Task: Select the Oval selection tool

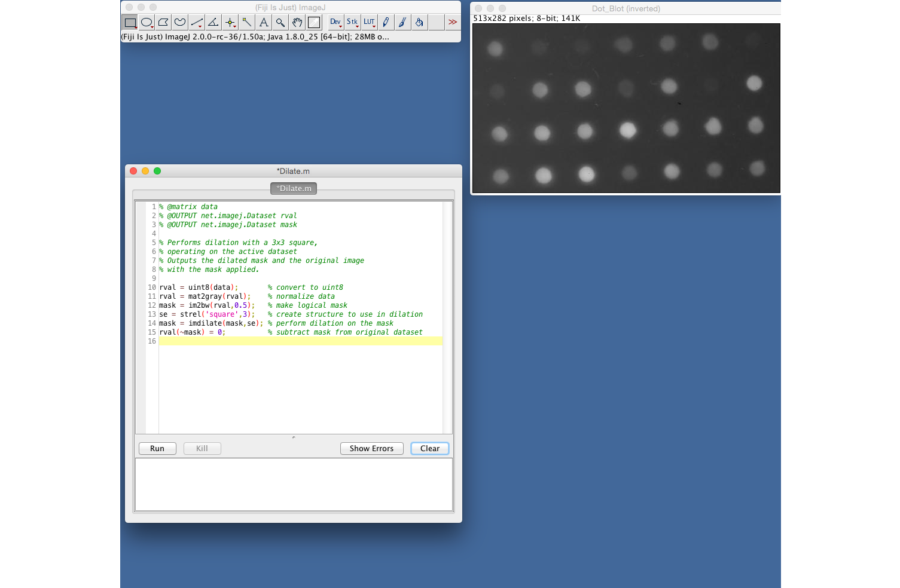Action: (147, 23)
